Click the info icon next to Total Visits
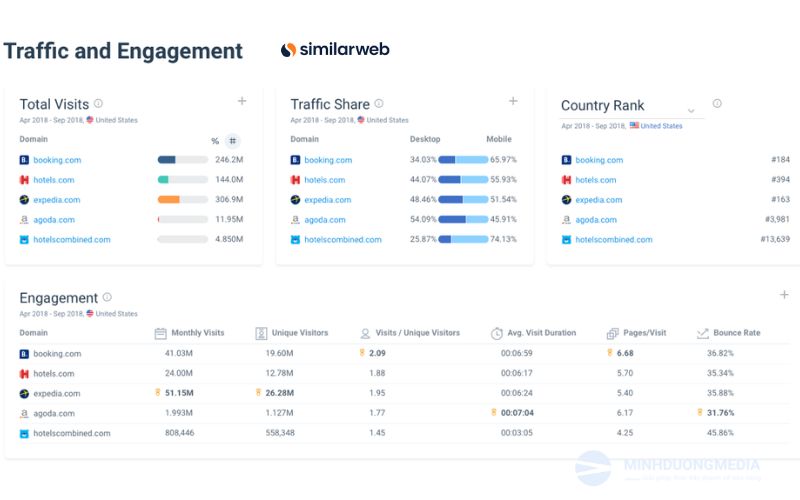 tap(98, 103)
